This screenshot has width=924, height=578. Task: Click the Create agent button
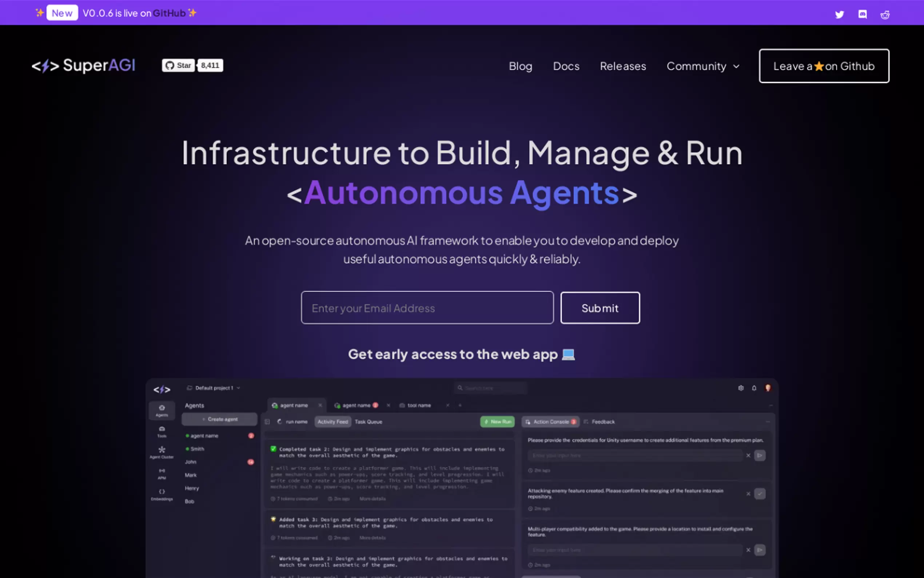(220, 419)
